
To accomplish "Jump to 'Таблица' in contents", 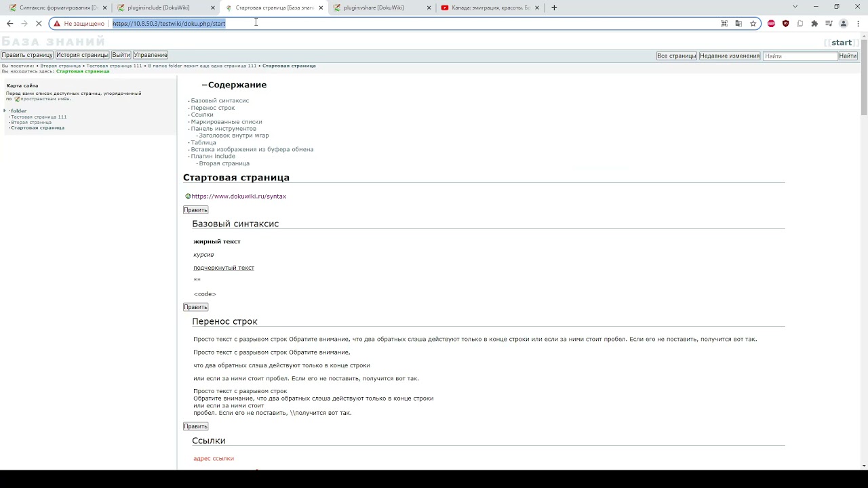I will tap(203, 142).
